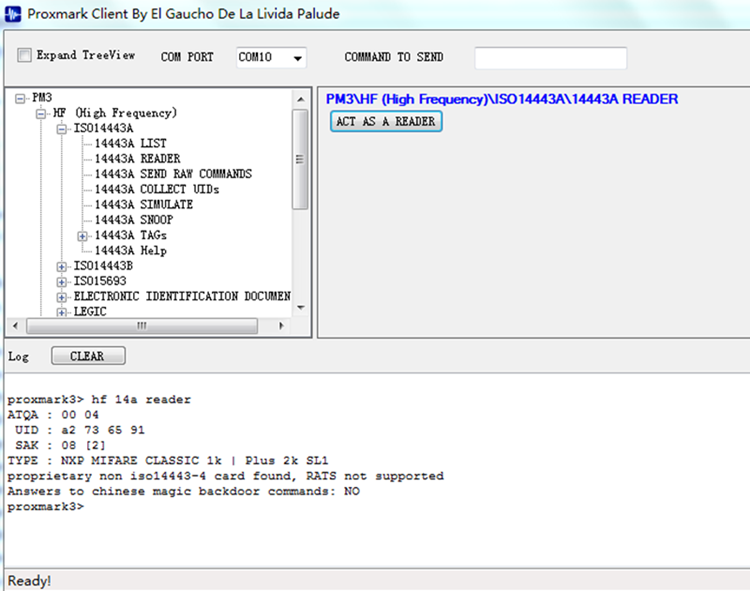This screenshot has width=750, height=591.
Task: Click the Proxmark app icon in title bar
Action: 14,14
